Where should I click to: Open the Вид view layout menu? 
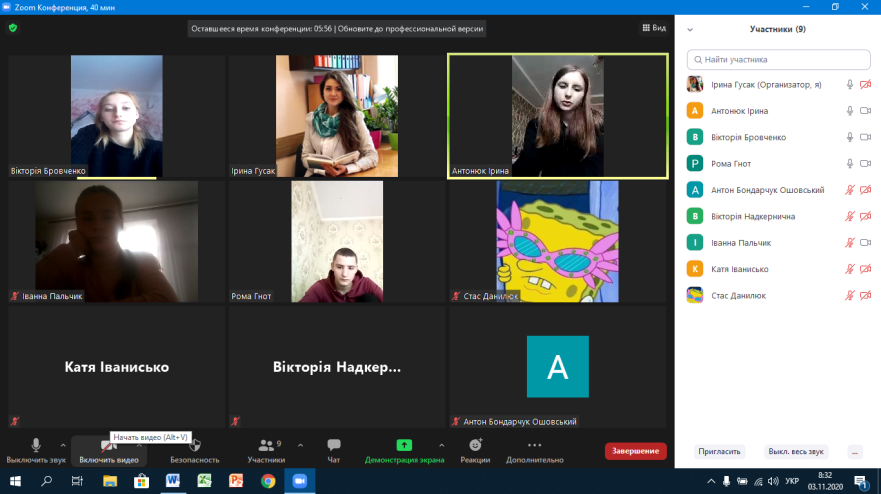(x=654, y=28)
